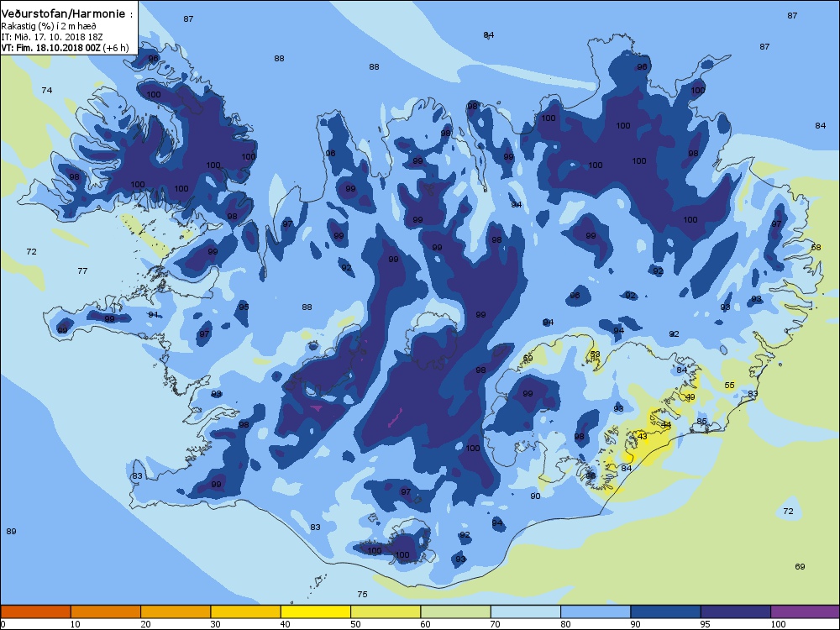Image resolution: width=840 pixels, height=630 pixels.
Task: Select the 80–90 medium blue legend swatch
Action: [596, 612]
